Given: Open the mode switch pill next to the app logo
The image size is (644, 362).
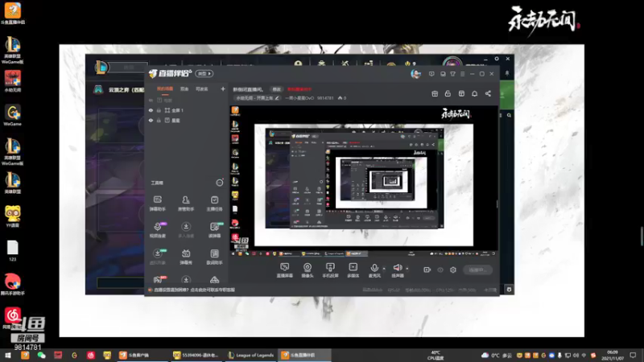Looking at the screenshot, I should pyautogui.click(x=204, y=73).
